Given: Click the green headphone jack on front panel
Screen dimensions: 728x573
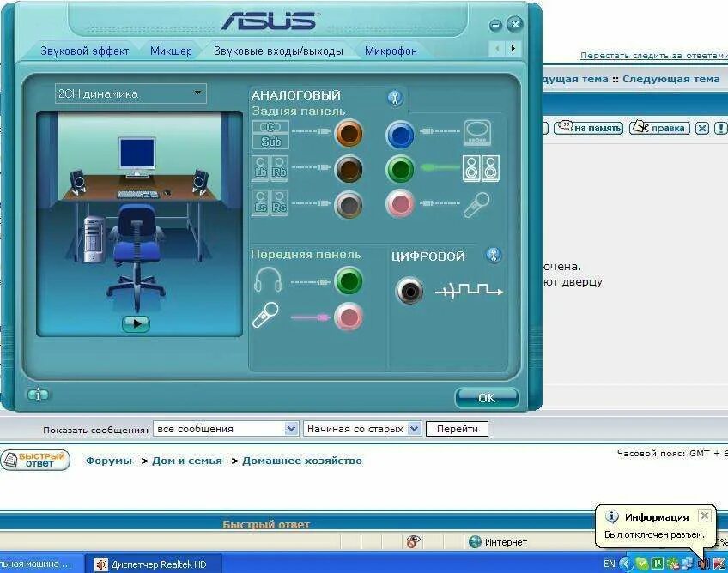Looking at the screenshot, I should click(347, 281).
